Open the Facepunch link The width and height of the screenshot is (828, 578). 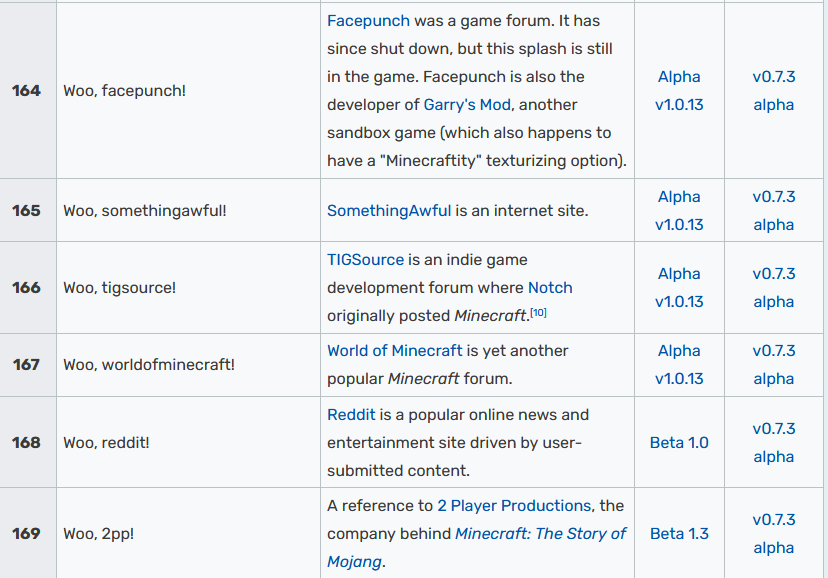[368, 21]
